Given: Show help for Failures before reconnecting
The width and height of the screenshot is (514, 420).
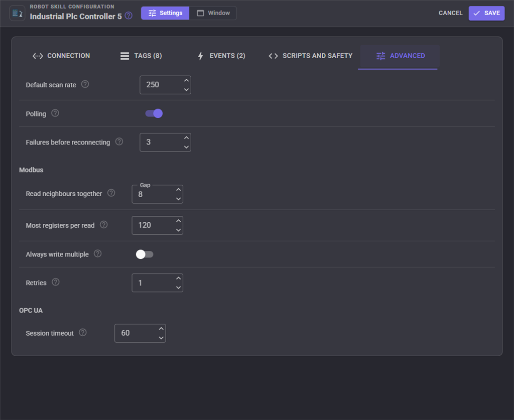Looking at the screenshot, I should coord(119,142).
